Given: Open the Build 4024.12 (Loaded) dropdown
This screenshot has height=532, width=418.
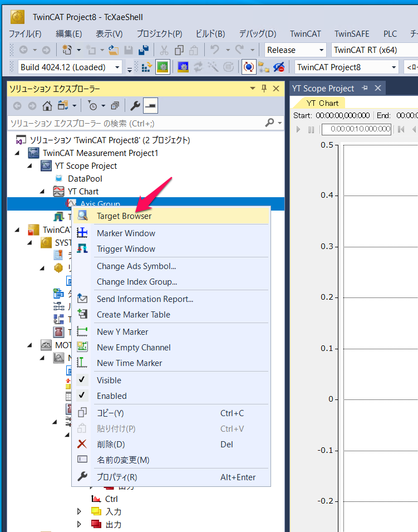Looking at the screenshot, I should click(70, 67).
